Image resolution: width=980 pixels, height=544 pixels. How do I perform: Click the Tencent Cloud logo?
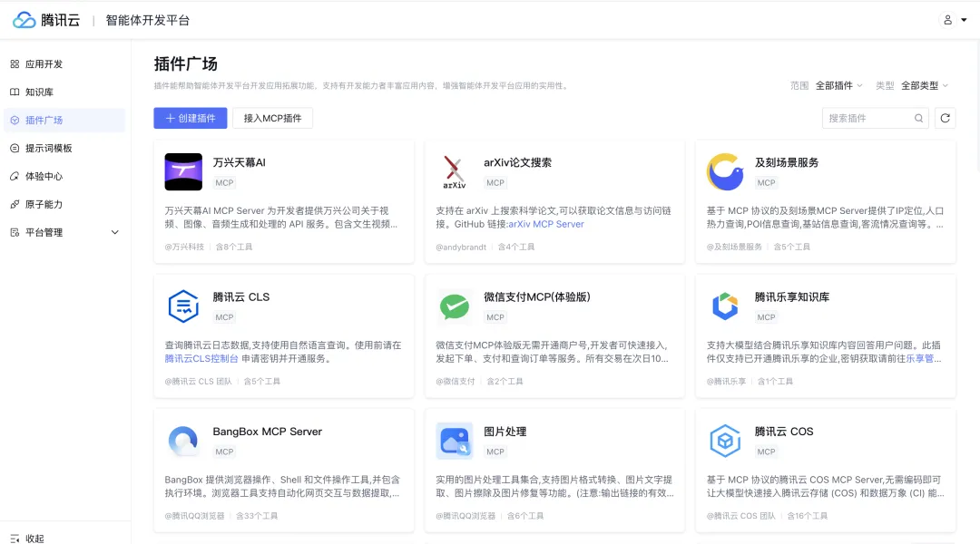coord(46,20)
